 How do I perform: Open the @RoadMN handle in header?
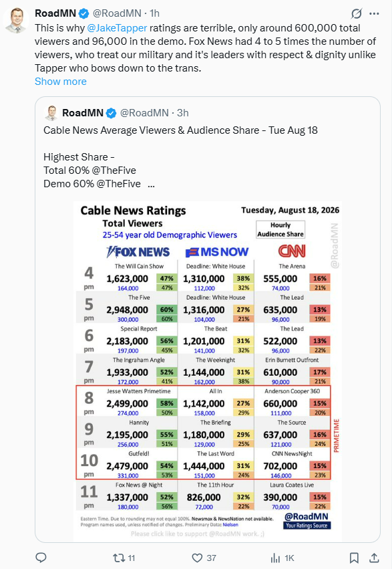click(x=117, y=13)
